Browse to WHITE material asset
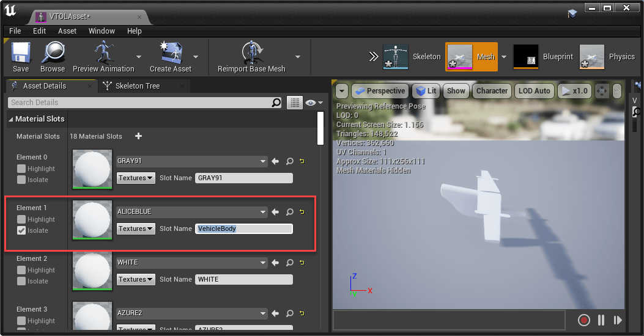Viewport: 644px width, 336px height. 289,263
